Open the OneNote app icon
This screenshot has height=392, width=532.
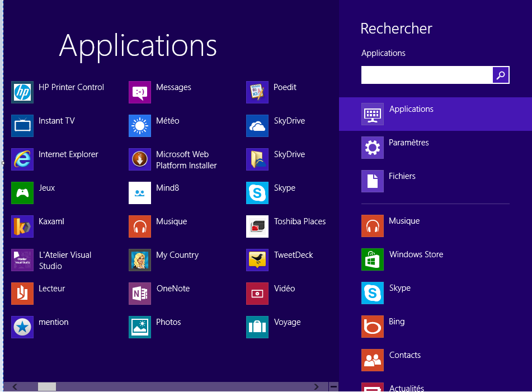(x=140, y=294)
